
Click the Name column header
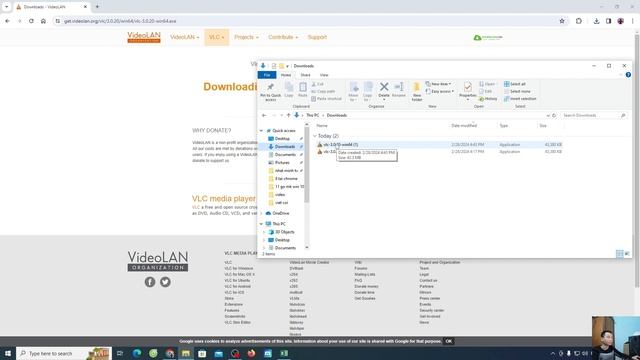click(x=322, y=126)
